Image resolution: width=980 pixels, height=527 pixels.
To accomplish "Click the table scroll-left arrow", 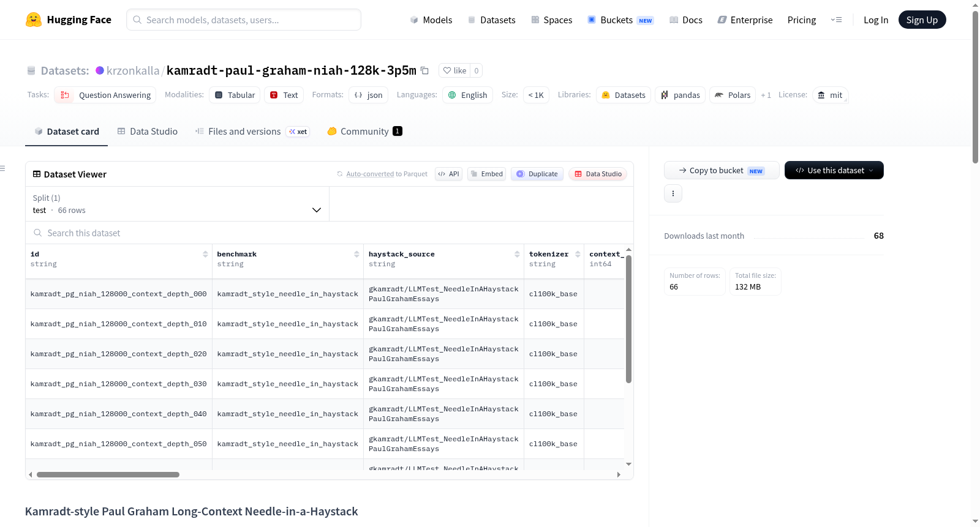I will (x=31, y=474).
